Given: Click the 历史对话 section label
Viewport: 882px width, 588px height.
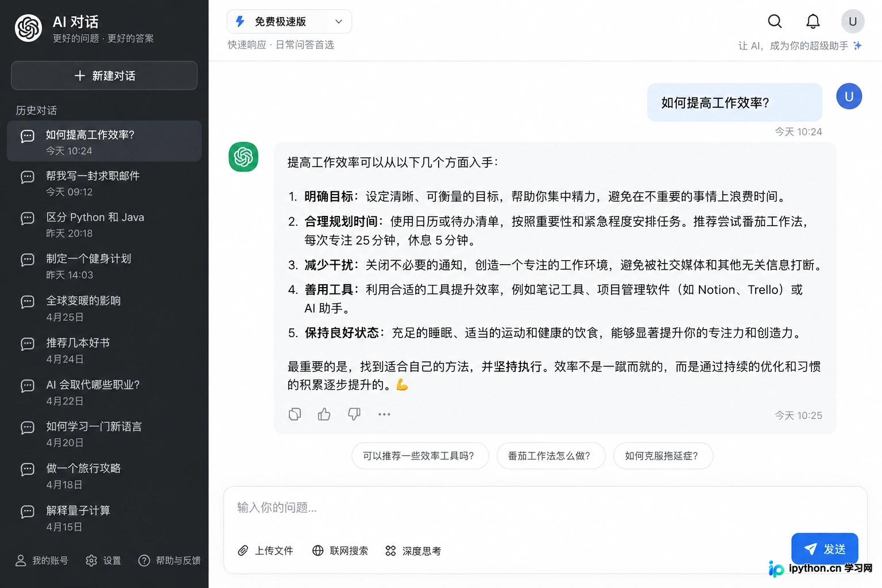Looking at the screenshot, I should [x=36, y=110].
